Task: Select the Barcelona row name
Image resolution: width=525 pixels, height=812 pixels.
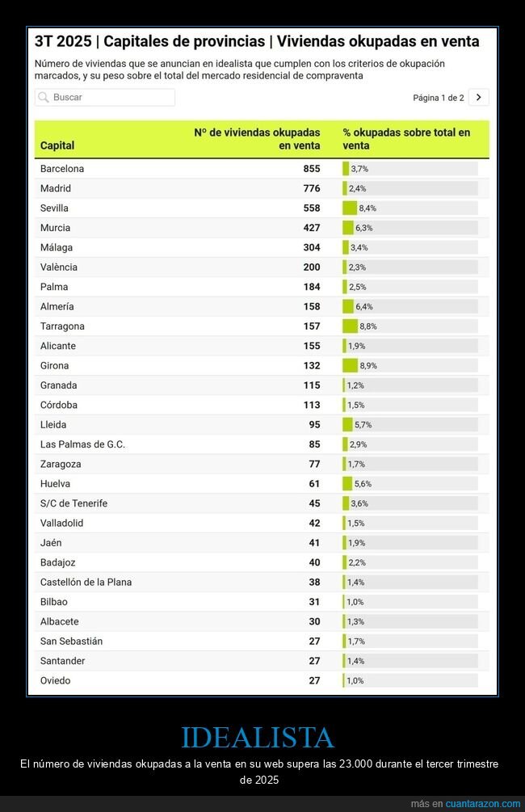Action: point(62,169)
